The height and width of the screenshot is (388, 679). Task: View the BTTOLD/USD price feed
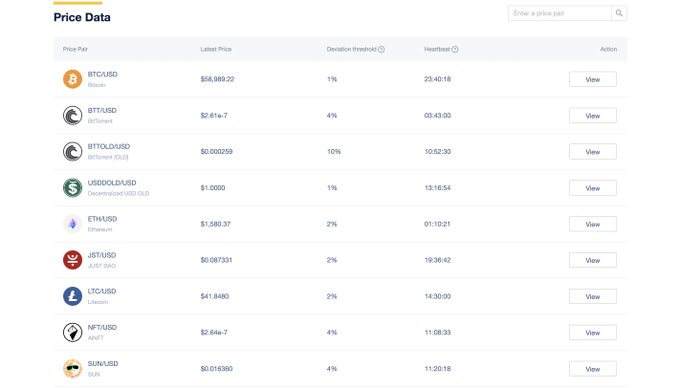[592, 152]
